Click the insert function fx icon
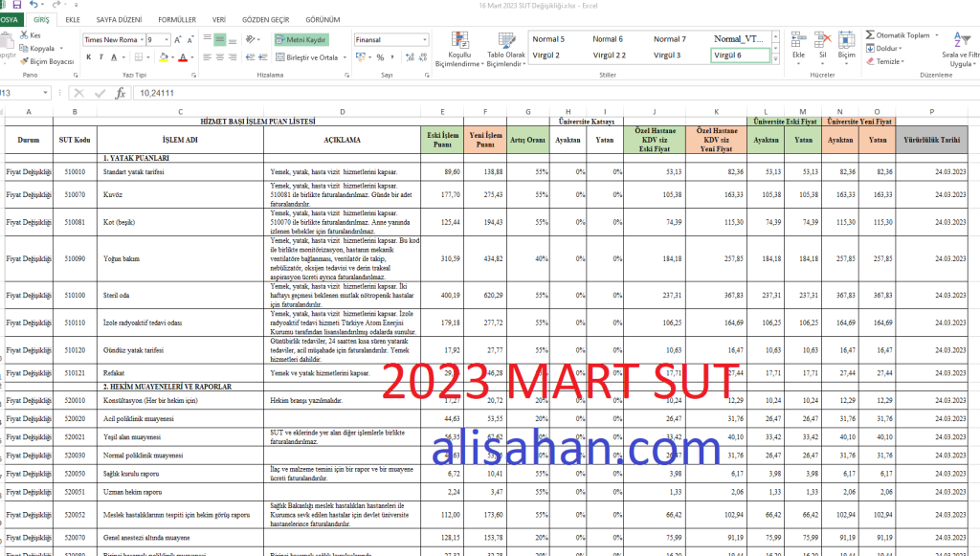This screenshot has width=980, height=556. click(x=120, y=93)
